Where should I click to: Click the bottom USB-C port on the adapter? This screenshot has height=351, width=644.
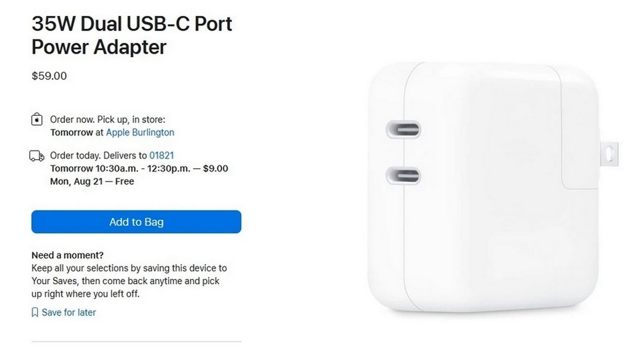404,176
